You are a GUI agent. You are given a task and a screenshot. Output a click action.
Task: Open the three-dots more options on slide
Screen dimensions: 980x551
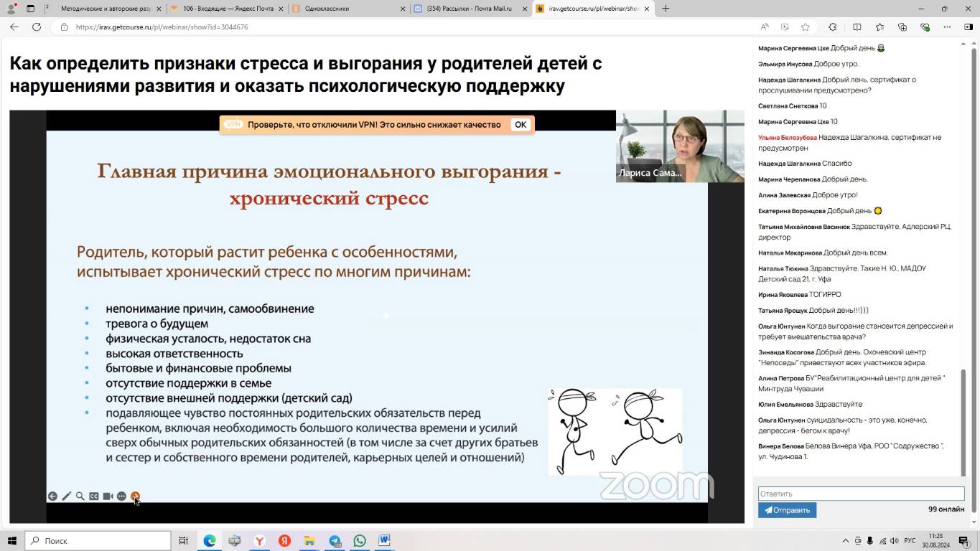(x=121, y=496)
